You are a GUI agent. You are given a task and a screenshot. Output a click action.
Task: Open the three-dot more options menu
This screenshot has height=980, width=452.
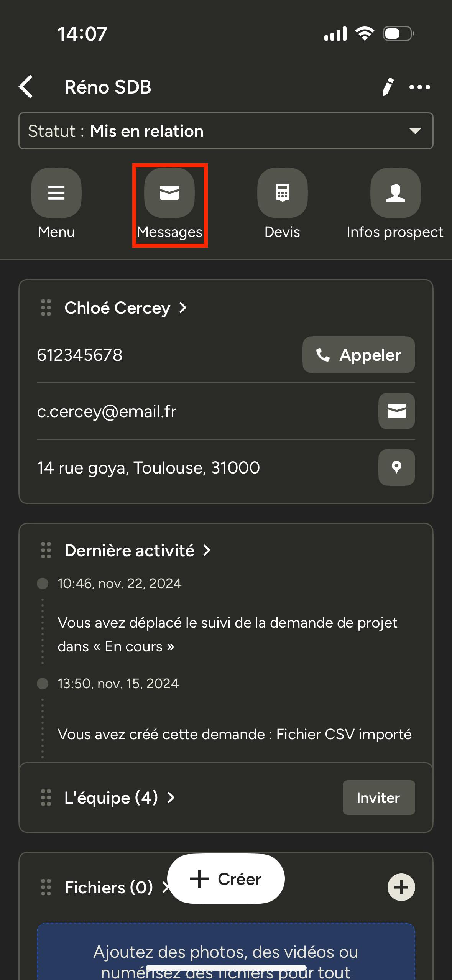(419, 87)
